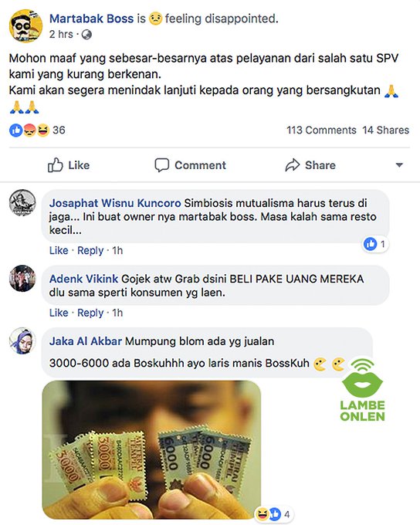The width and height of the screenshot is (420, 525).
Task: Click the Martabak Boss profile picture
Action: tap(25, 25)
